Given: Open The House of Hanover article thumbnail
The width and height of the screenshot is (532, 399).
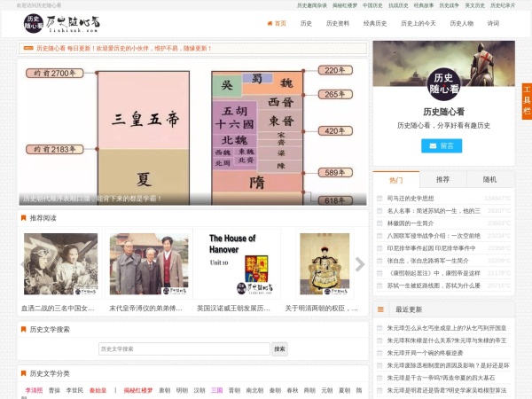Looking at the screenshot, I should (x=237, y=263).
